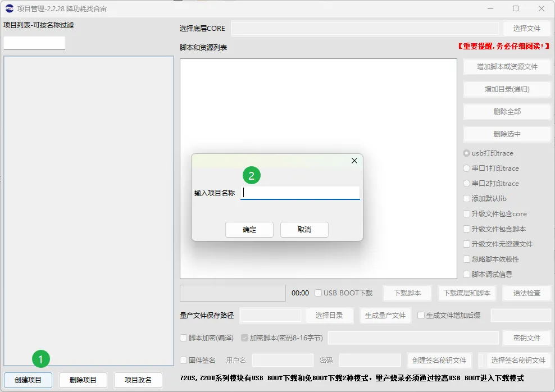
Task: Enable 忽略脚本依赖性 checkbox
Action: 466,259
